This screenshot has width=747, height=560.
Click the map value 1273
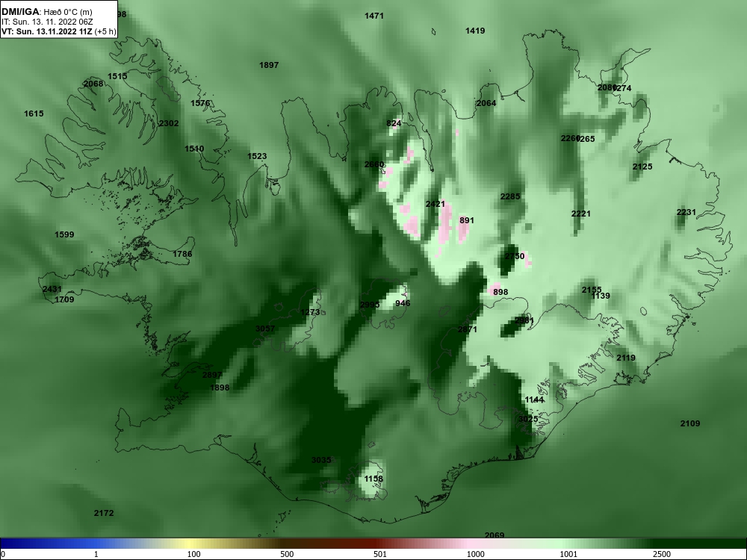pos(310,312)
